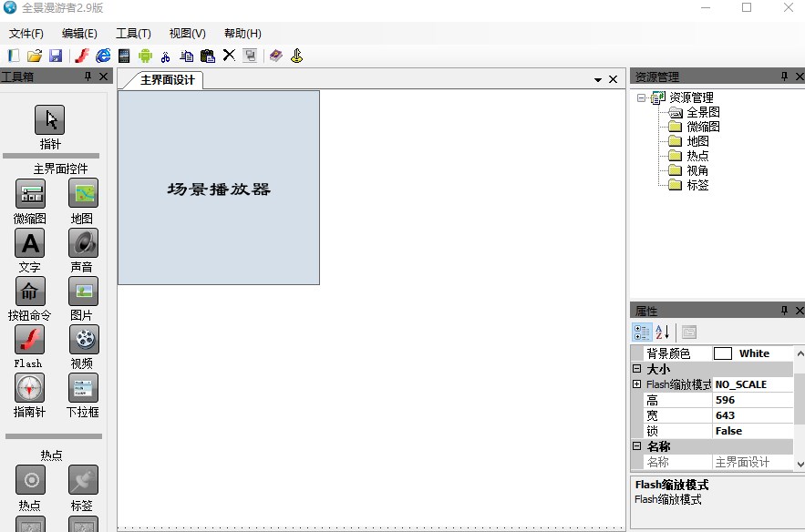Collapse the 大小 property category
Viewport: 805px width, 532px height.
tap(636, 369)
